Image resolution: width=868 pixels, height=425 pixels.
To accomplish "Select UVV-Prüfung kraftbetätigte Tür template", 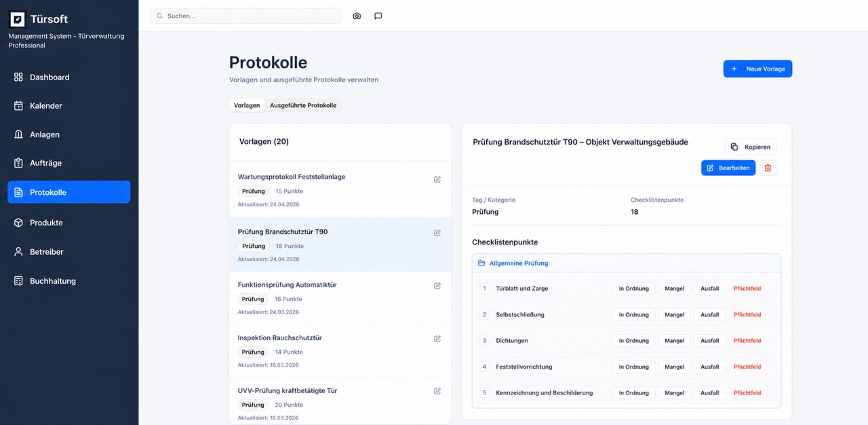I will [340, 401].
